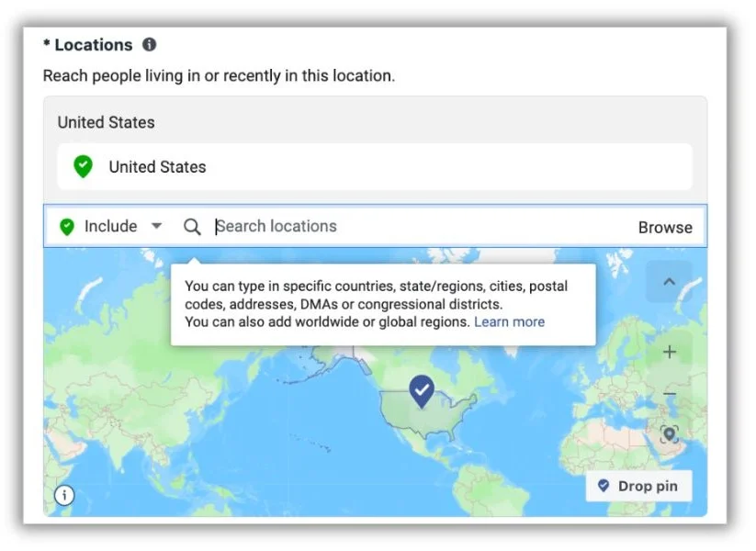Click the green pin beside United States entry
This screenshot has height=551, width=756.
point(83,167)
